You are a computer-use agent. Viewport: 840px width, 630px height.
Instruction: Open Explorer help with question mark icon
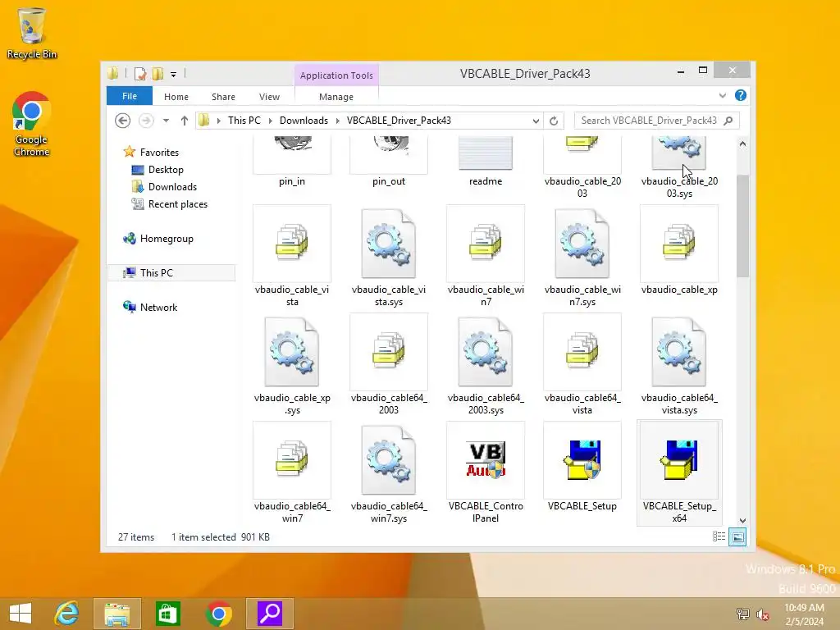(741, 95)
